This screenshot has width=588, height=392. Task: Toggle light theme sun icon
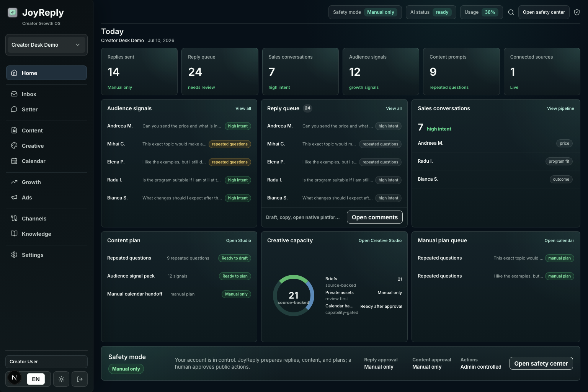point(61,379)
